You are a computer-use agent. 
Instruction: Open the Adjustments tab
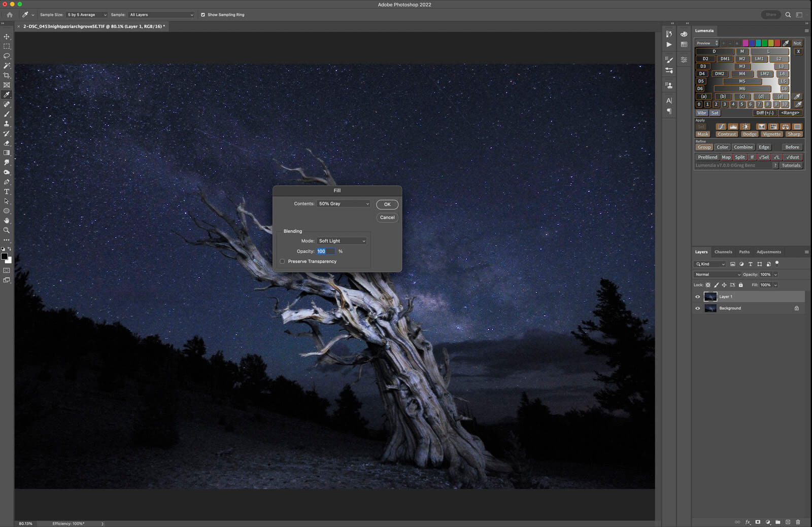768,252
